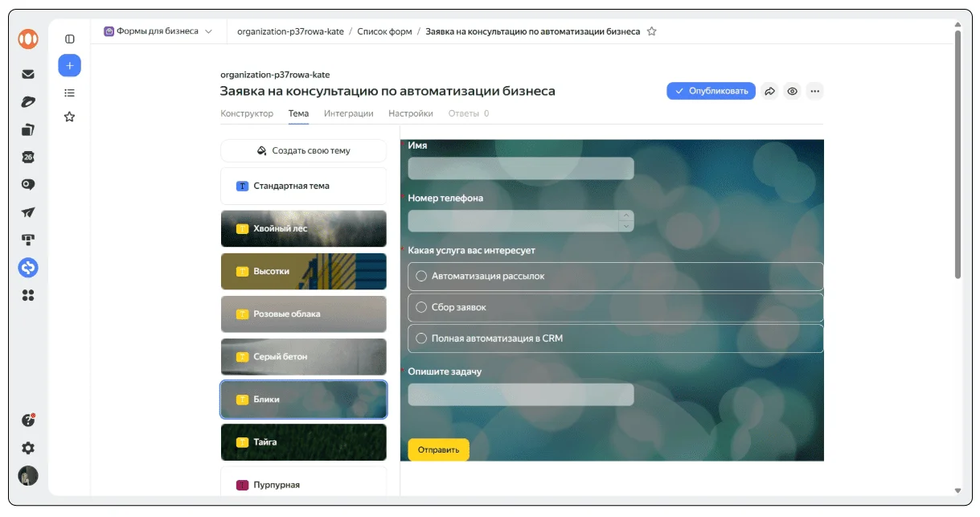
Task: Click the Опубликовать button
Action: coord(711,91)
